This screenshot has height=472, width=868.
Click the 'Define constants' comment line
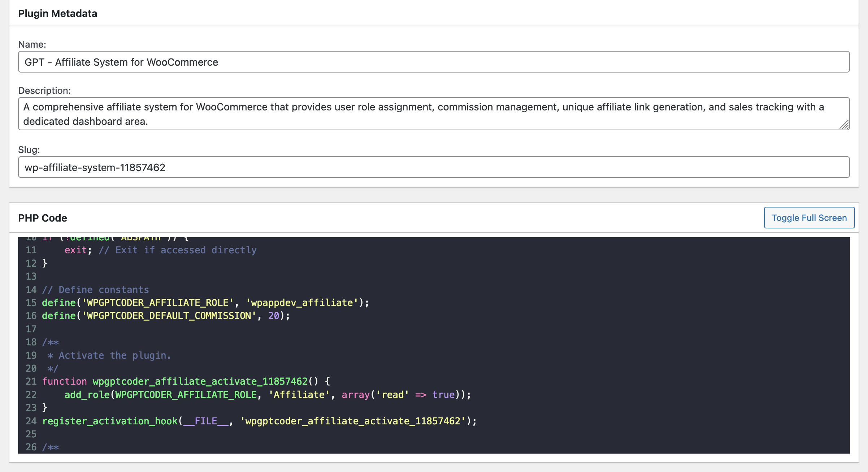96,290
